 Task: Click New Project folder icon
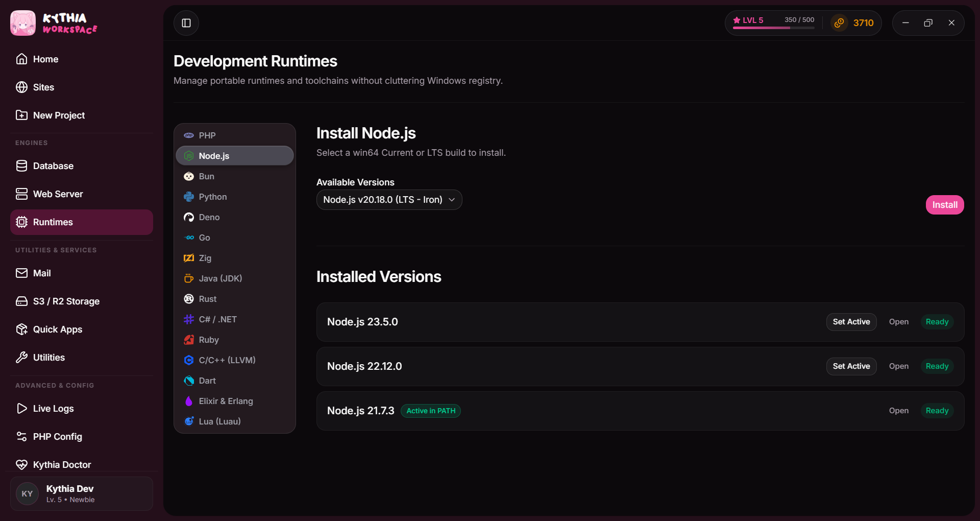click(x=21, y=115)
